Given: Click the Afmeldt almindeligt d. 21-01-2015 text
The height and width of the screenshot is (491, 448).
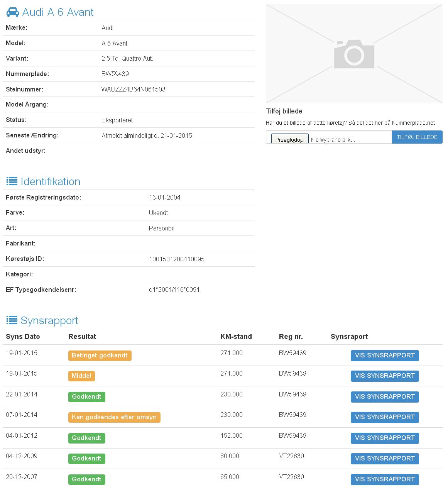Looking at the screenshot, I should pyautogui.click(x=147, y=135).
